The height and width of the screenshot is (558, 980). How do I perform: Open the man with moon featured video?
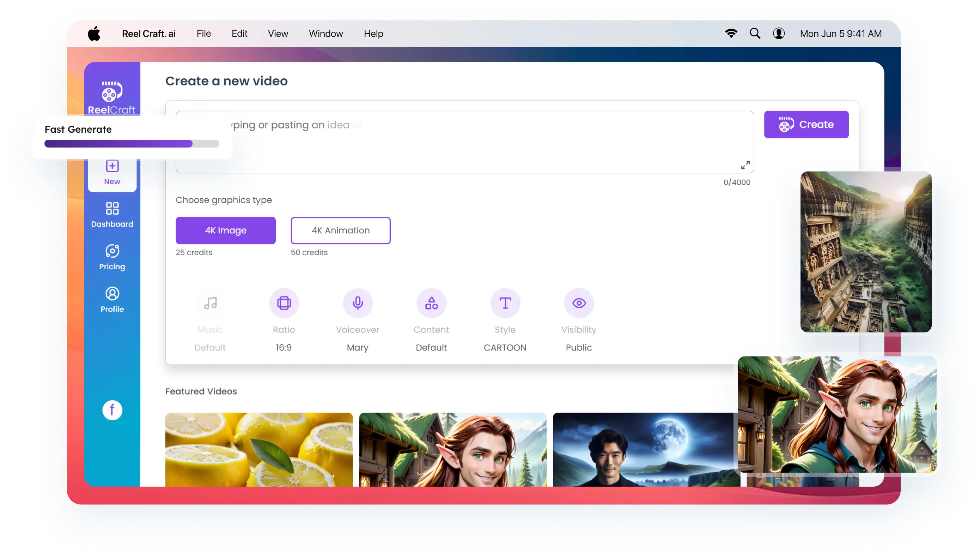point(646,450)
